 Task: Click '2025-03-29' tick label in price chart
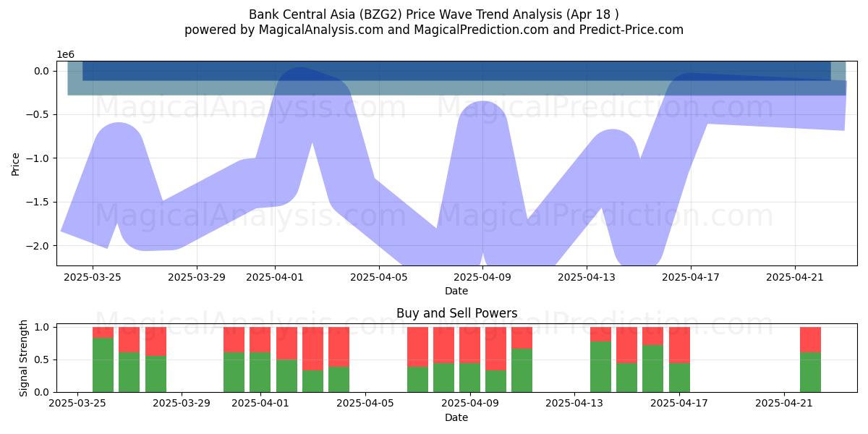click(197, 276)
